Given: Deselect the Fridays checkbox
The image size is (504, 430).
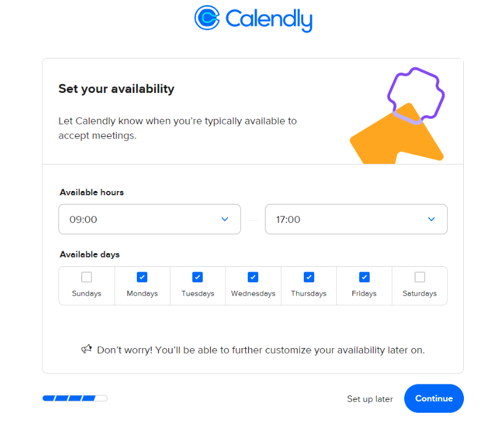Looking at the screenshot, I should pos(364,277).
